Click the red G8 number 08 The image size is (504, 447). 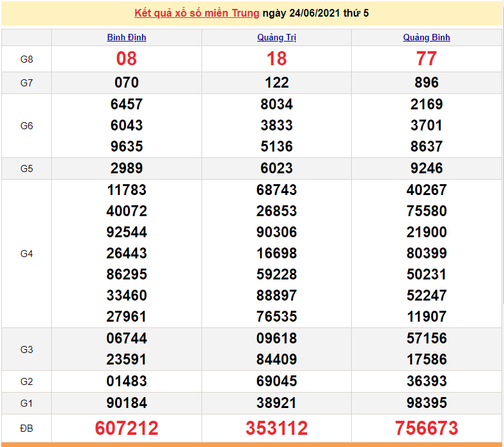pyautogui.click(x=127, y=59)
